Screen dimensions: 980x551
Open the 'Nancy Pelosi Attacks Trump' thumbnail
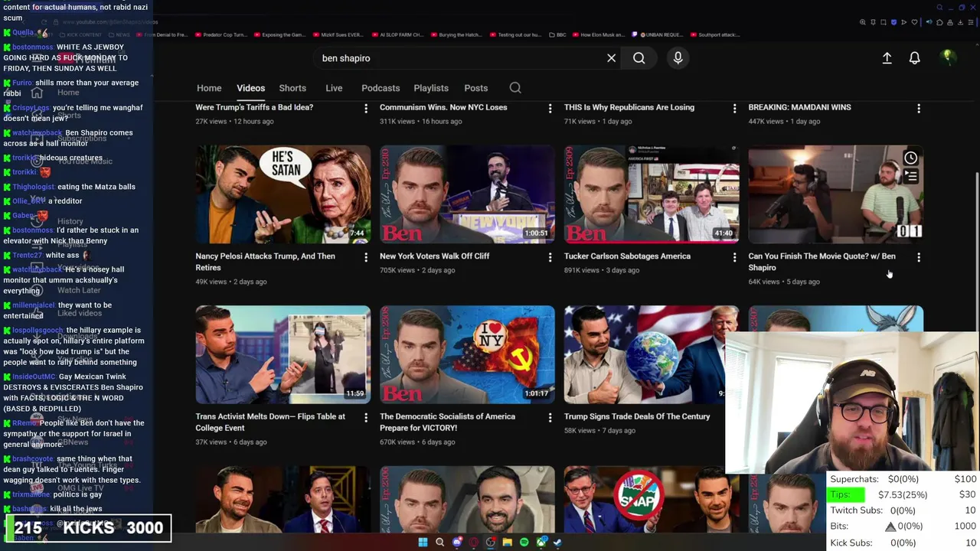[x=283, y=194]
